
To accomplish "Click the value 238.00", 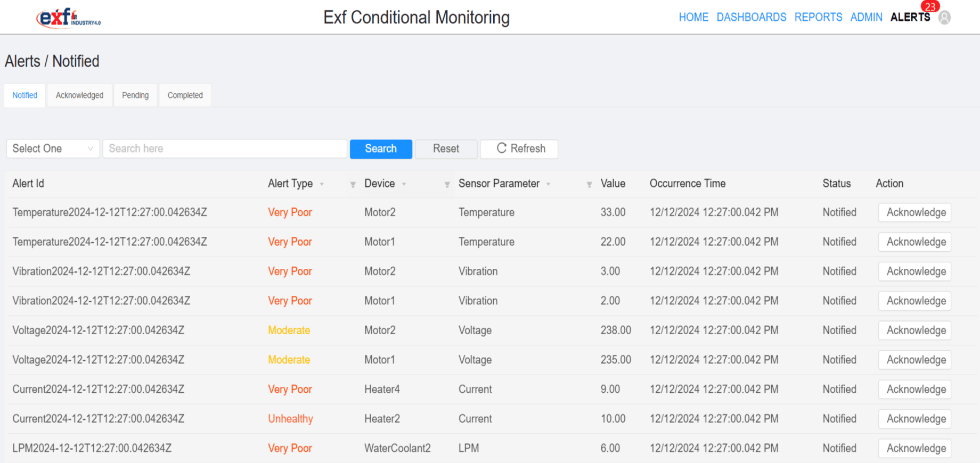I will (x=616, y=330).
